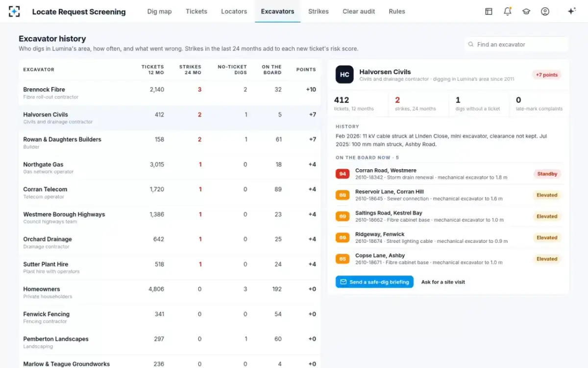Viewport: 588px width, 368px height.
Task: Click the digs without a ticket stat
Action: click(x=479, y=104)
